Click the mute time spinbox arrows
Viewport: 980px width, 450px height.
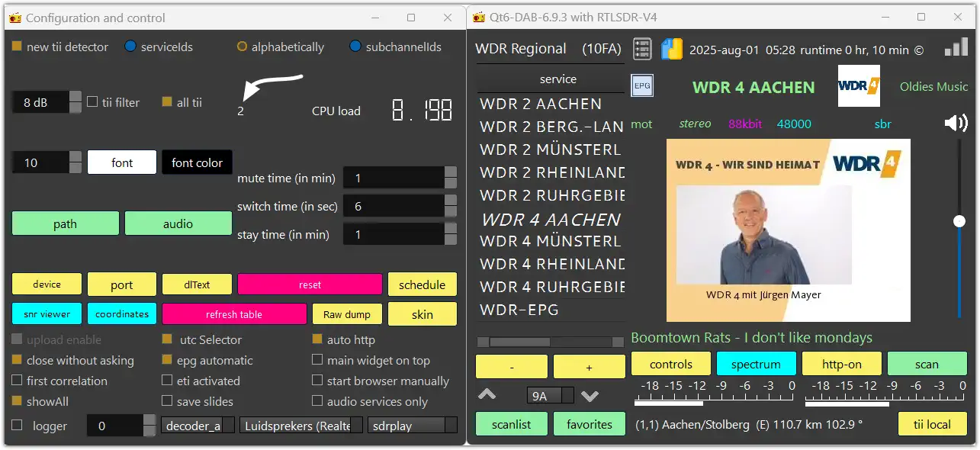pyautogui.click(x=451, y=178)
